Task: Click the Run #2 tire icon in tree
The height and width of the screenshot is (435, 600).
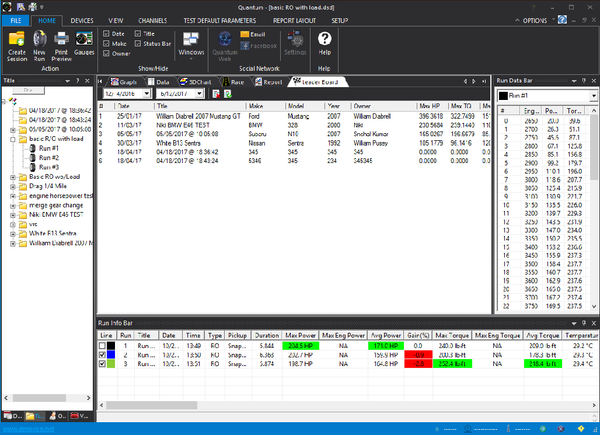Action: [33, 157]
